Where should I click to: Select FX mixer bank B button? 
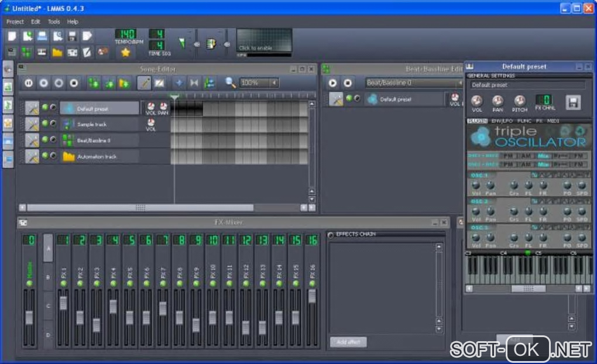coord(48,277)
